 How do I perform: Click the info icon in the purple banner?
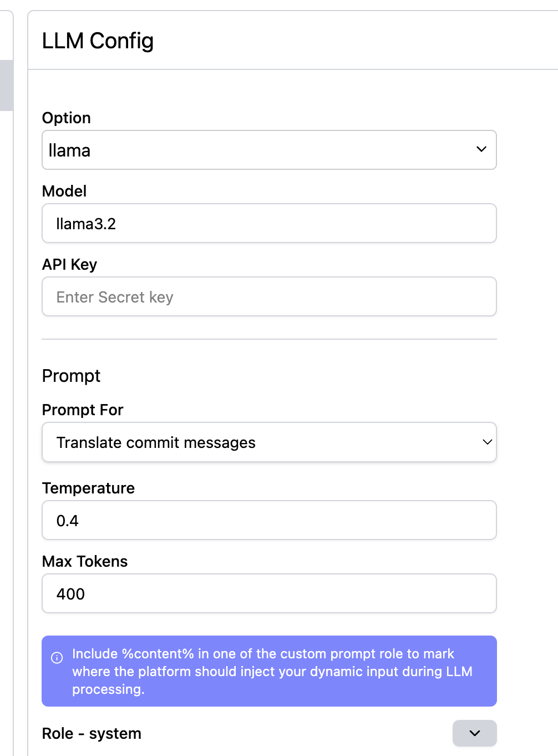click(x=57, y=658)
